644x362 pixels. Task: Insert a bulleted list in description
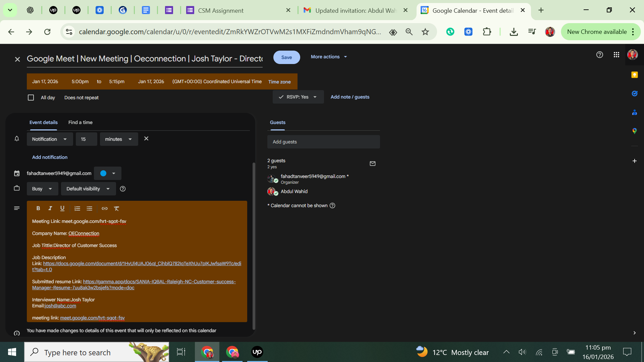pyautogui.click(x=90, y=208)
